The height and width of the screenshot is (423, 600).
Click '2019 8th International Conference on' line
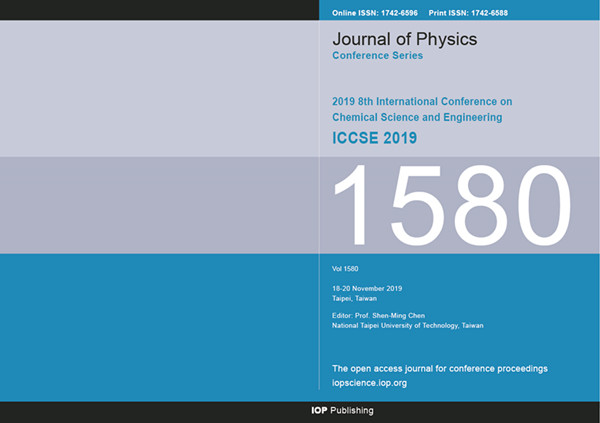click(x=422, y=101)
